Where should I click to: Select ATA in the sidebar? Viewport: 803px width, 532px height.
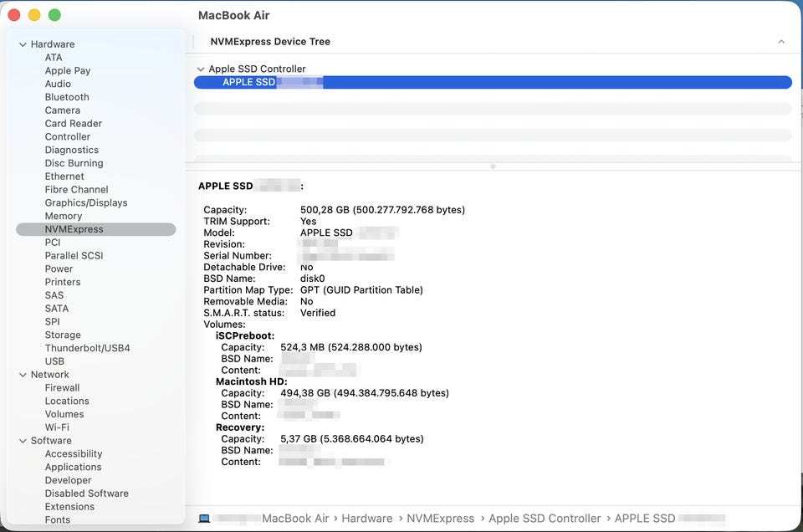54,58
